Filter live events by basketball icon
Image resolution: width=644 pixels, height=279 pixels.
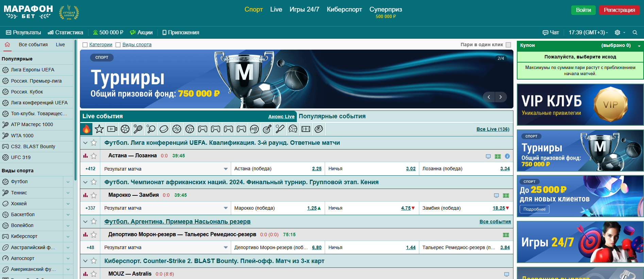(177, 129)
